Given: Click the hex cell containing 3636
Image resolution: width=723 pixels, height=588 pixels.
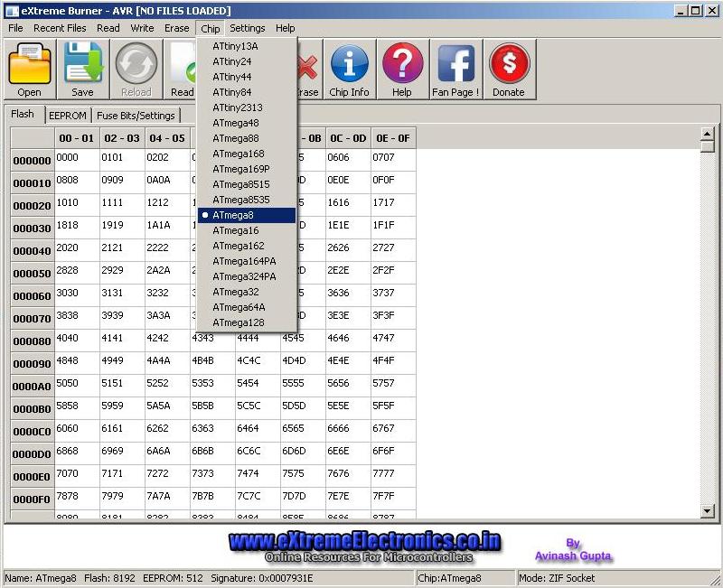Looking at the screenshot, I should [348, 296].
